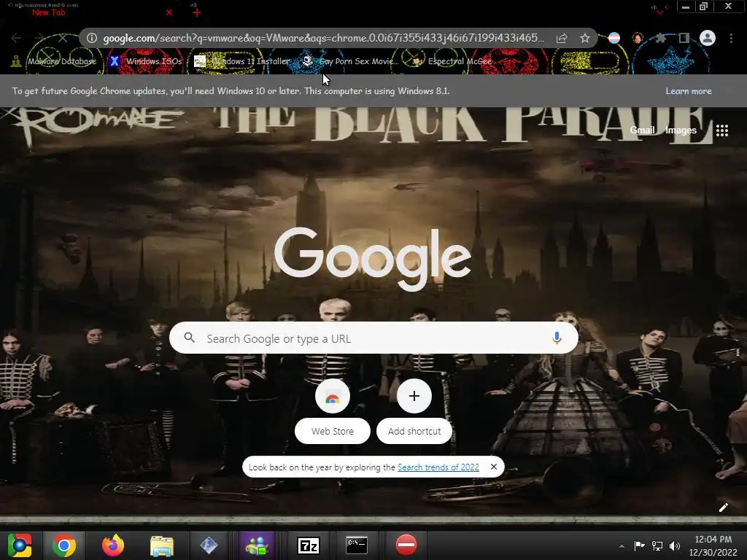The width and height of the screenshot is (747, 560).
Task: Open File Explorer from taskbar
Action: 162,545
